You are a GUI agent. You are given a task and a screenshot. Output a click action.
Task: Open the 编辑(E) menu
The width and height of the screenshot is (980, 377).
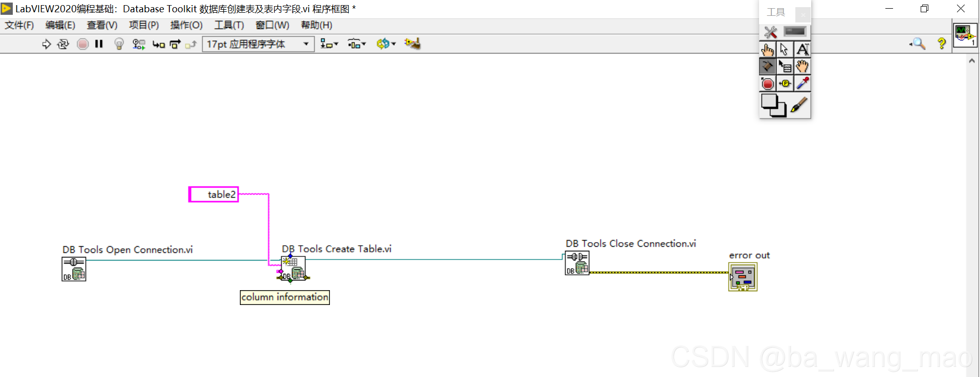point(60,25)
